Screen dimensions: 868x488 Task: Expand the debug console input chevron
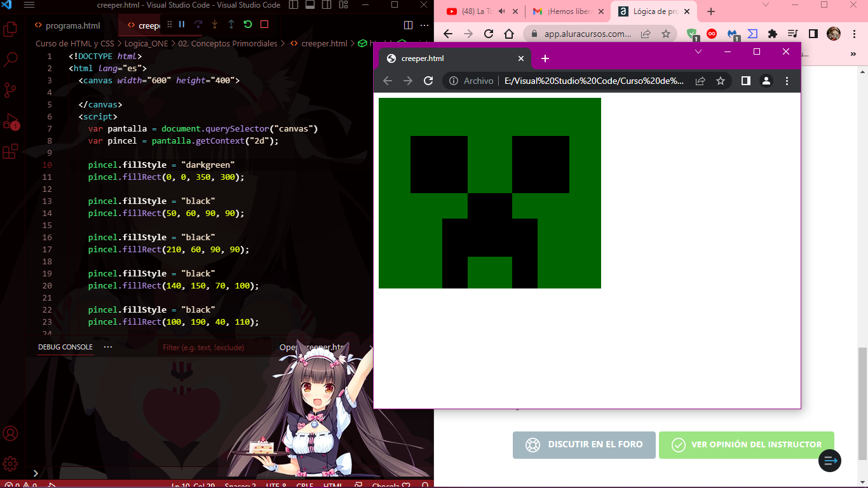[x=36, y=473]
